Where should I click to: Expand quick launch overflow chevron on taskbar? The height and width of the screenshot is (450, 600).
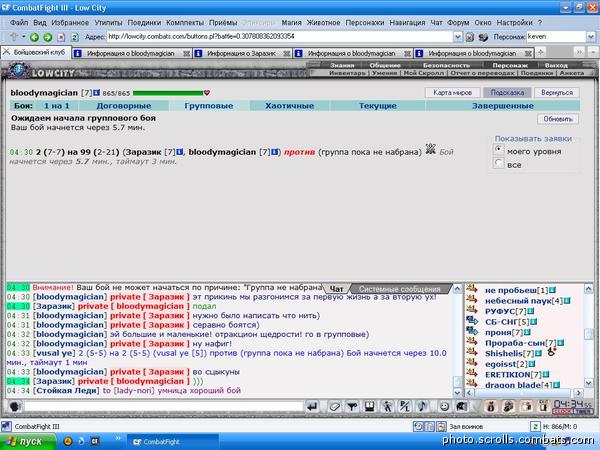coord(118,438)
